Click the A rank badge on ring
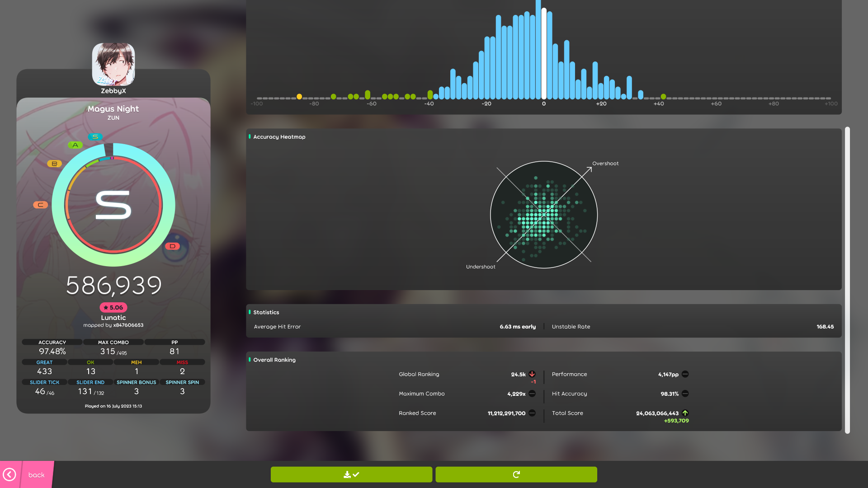Image resolution: width=868 pixels, height=488 pixels. (75, 145)
